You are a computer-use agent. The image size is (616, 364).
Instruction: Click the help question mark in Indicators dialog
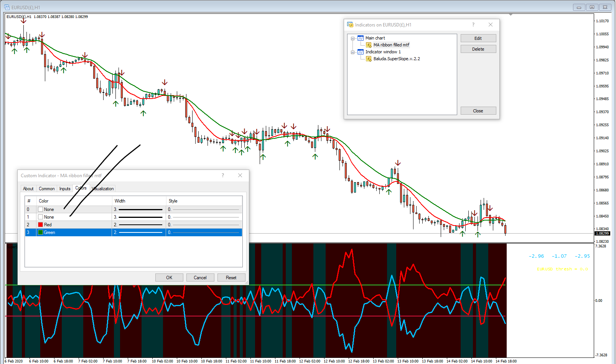[x=473, y=25]
